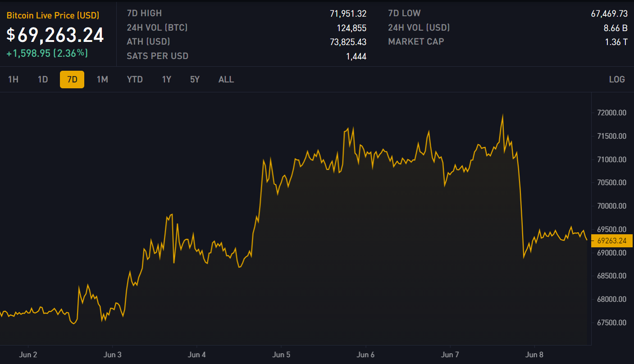Image resolution: width=634 pixels, height=364 pixels.
Task: Click the green +1,598.95 (2.36%) change
Action: (47, 53)
